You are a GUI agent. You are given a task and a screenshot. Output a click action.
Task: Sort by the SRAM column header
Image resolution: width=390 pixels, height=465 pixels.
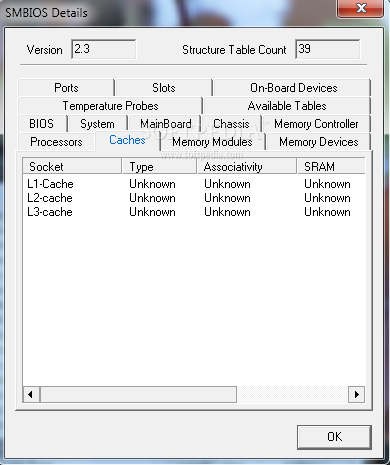tap(331, 166)
